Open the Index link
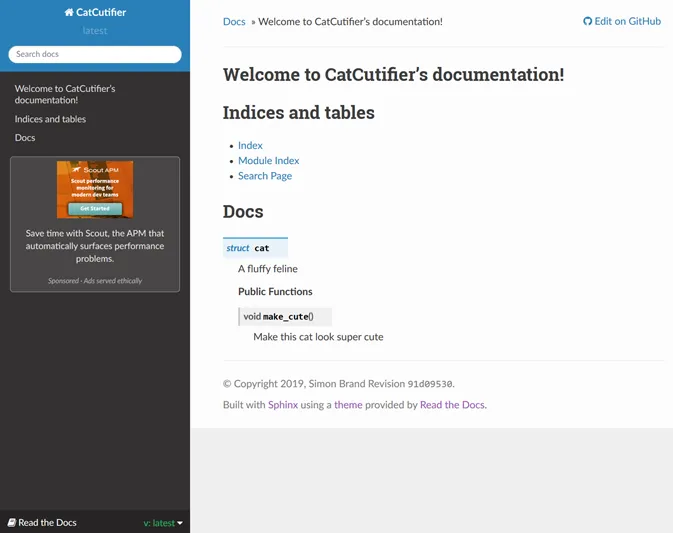The height and width of the screenshot is (533, 673). tap(250, 145)
